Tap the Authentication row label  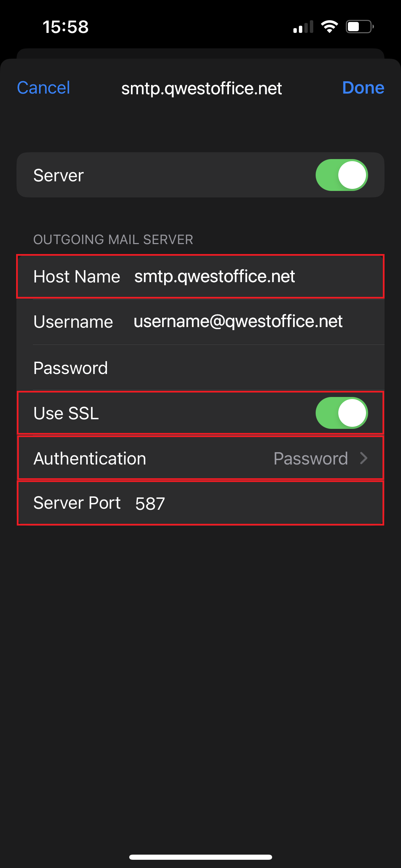90,458
